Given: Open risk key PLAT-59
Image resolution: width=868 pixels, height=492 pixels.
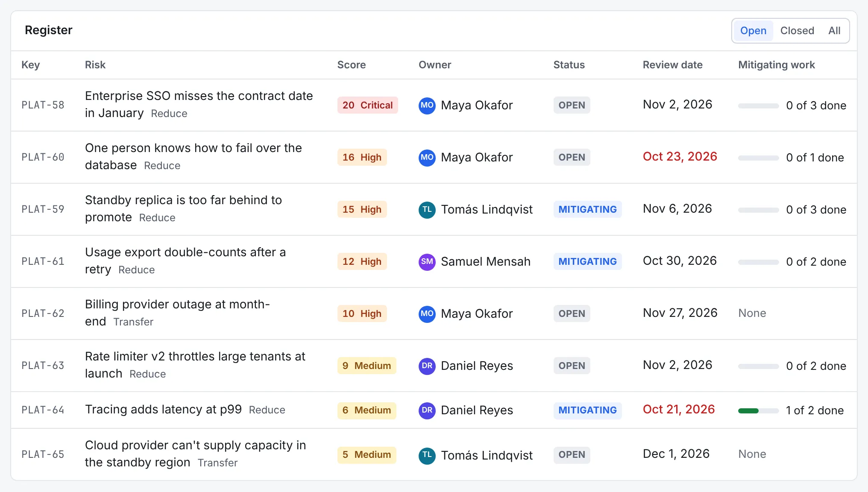Looking at the screenshot, I should [x=43, y=209].
